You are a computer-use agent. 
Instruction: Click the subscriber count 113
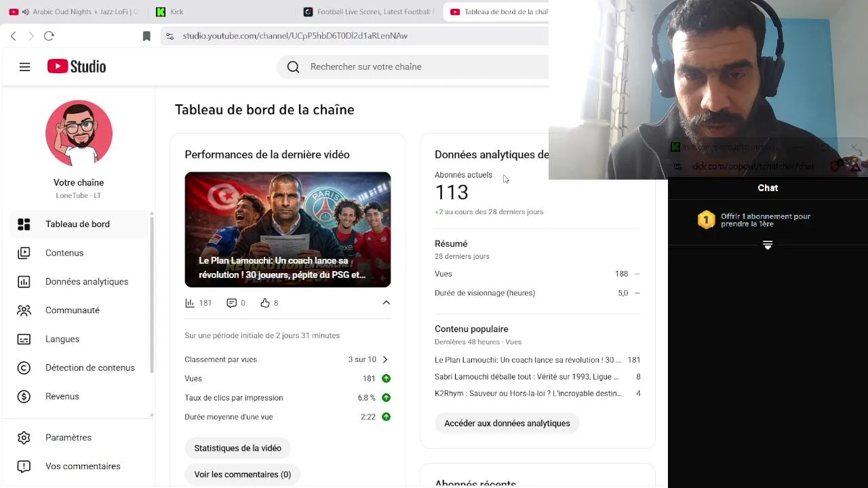coord(452,192)
